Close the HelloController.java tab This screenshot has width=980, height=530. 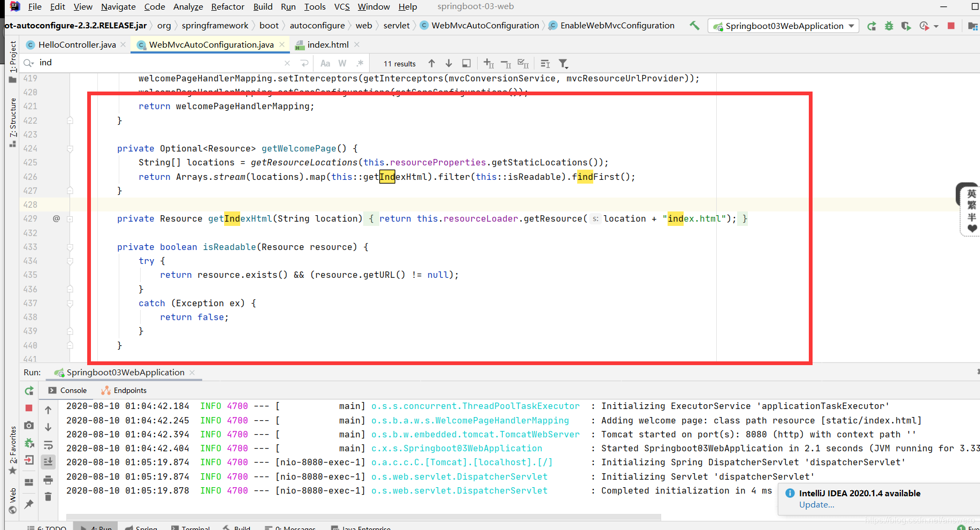click(x=123, y=44)
